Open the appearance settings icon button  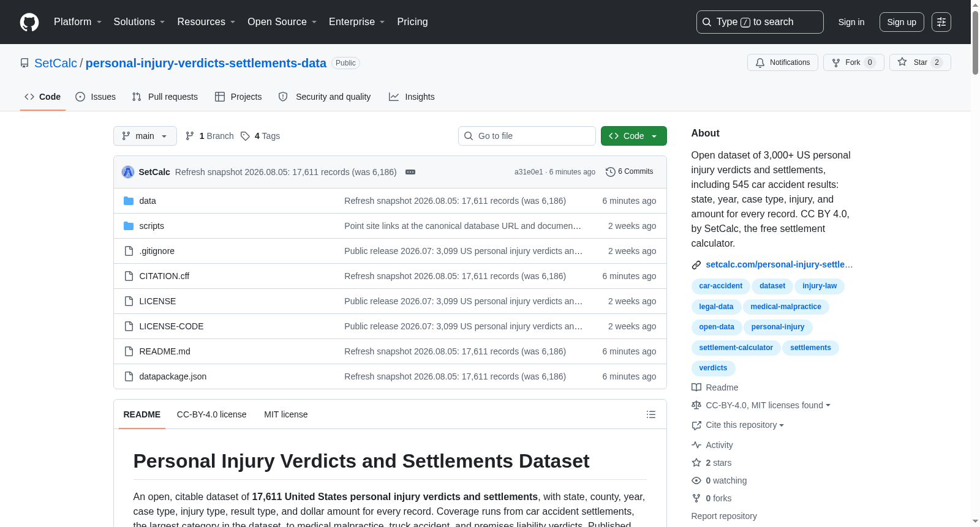point(941,22)
